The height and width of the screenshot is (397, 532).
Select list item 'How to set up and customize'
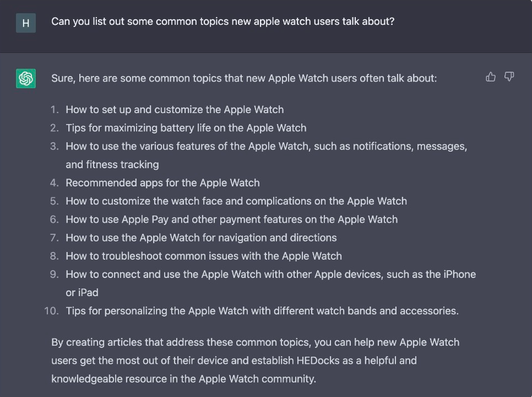(175, 110)
